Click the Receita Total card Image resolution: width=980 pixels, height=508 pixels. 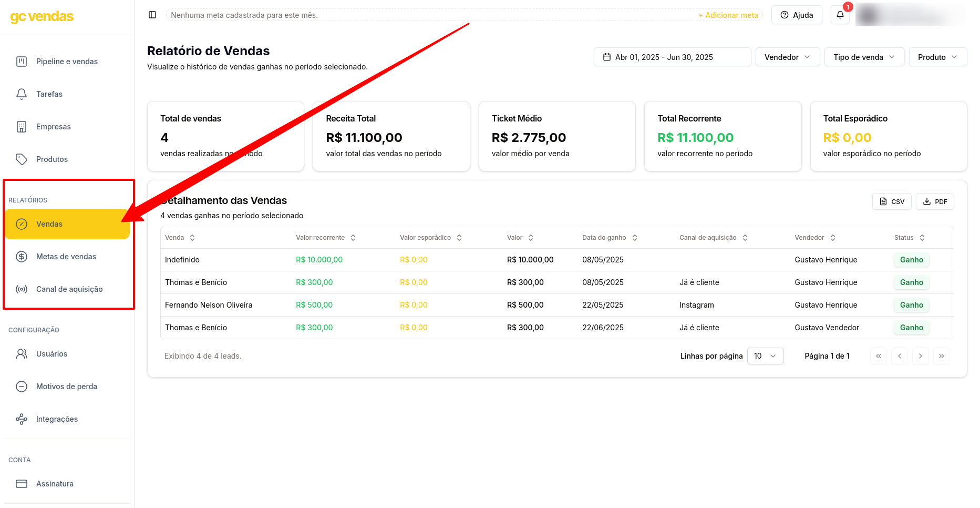[391, 136]
